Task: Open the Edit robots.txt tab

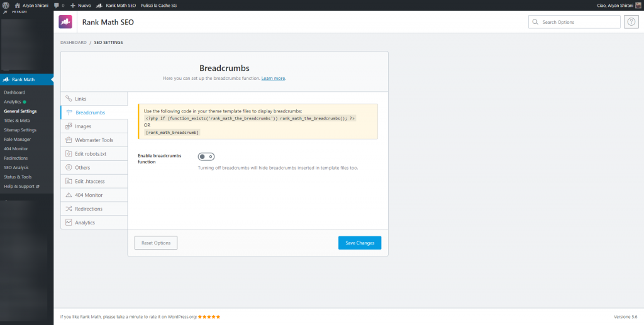Action: (91, 153)
